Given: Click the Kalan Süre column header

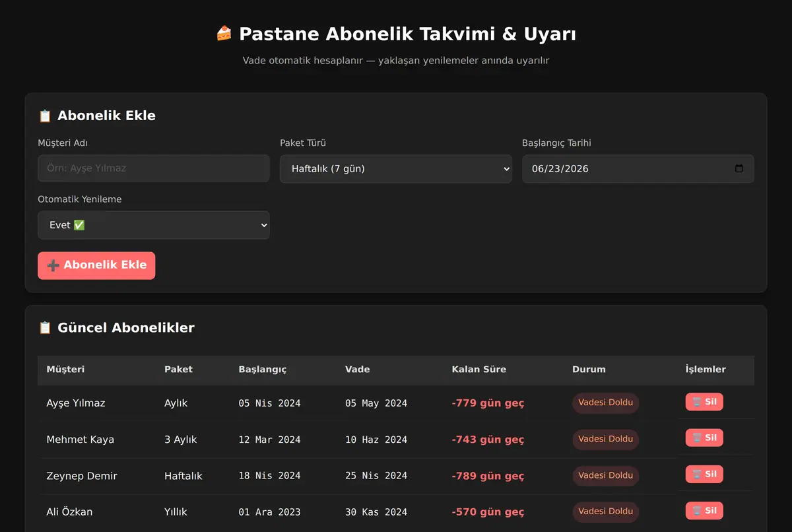Looking at the screenshot, I should click(x=478, y=370).
